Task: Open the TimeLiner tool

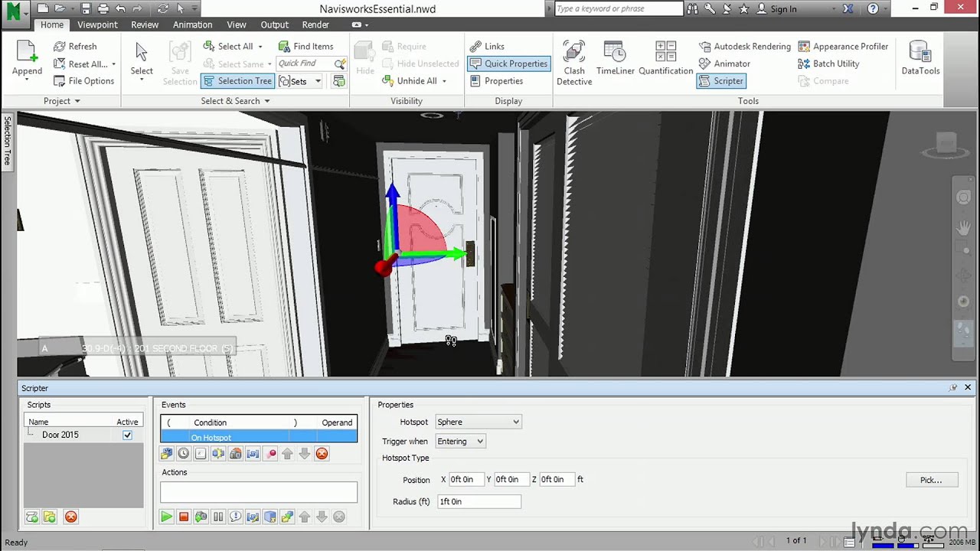Action: [615, 58]
